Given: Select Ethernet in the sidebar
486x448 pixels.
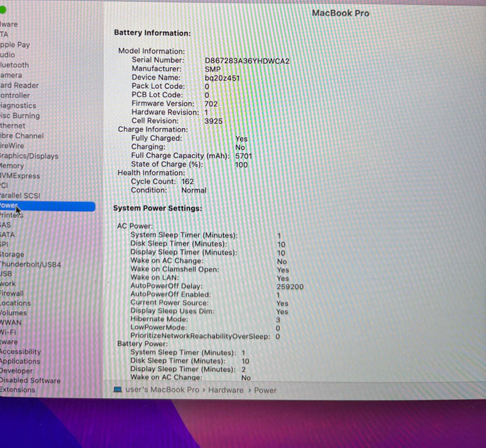Looking at the screenshot, I should tap(13, 125).
